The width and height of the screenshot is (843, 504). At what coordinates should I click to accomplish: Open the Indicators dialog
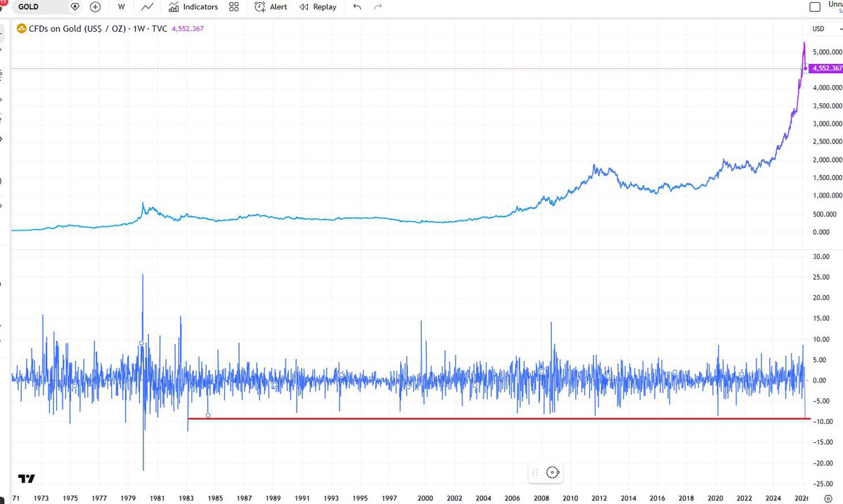(193, 7)
